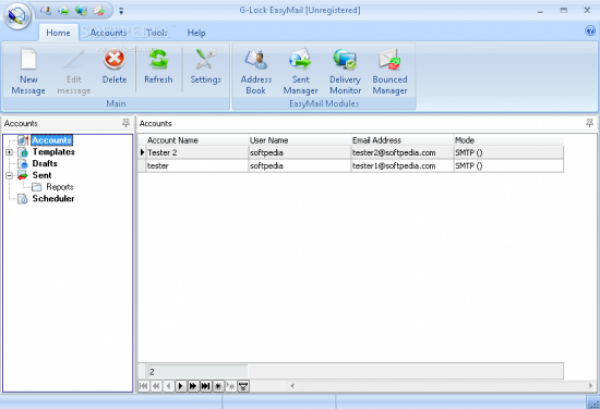Select the Reports subfolder
This screenshot has width=600, height=409.
tap(60, 187)
